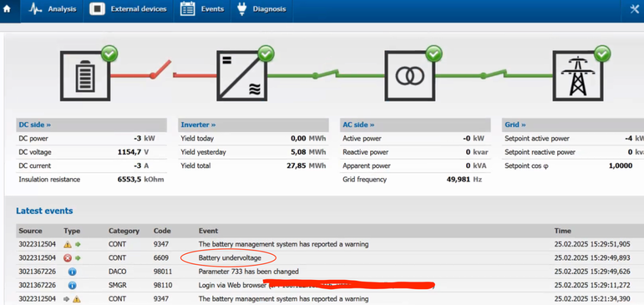The width and height of the screenshot is (644, 305).
Task: Click the Code column header
Action: click(162, 231)
